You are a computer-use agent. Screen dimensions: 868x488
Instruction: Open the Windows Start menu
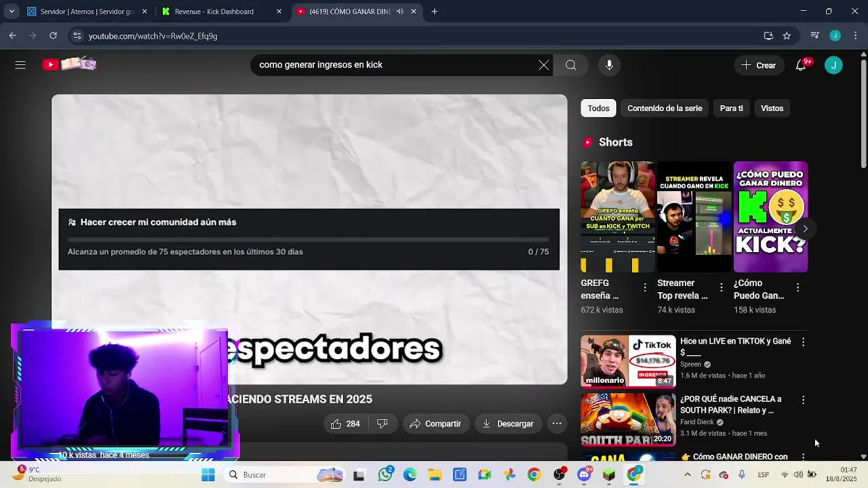(208, 475)
